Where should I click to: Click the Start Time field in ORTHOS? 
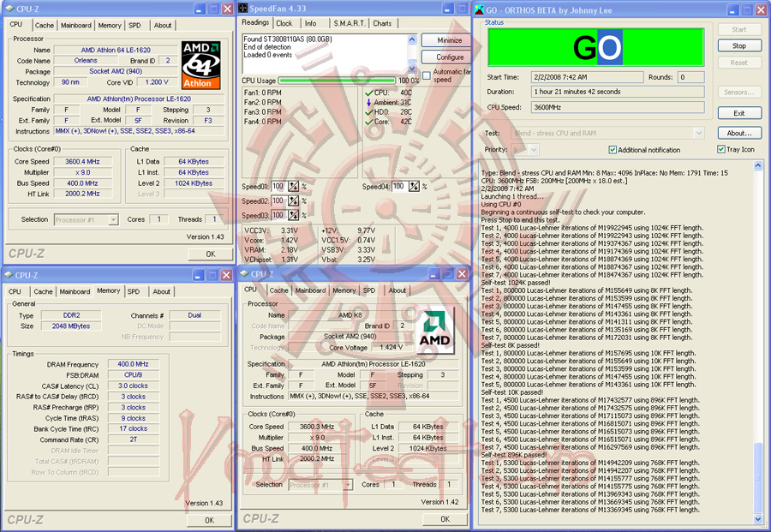(x=587, y=77)
